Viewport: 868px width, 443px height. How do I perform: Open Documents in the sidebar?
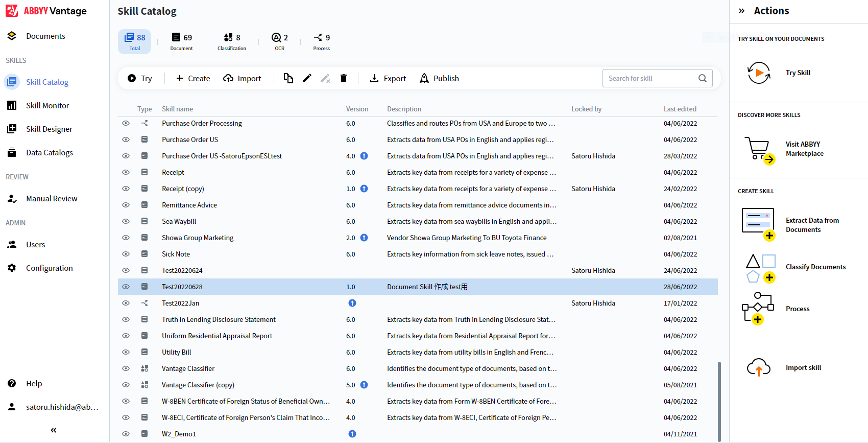pyautogui.click(x=45, y=36)
